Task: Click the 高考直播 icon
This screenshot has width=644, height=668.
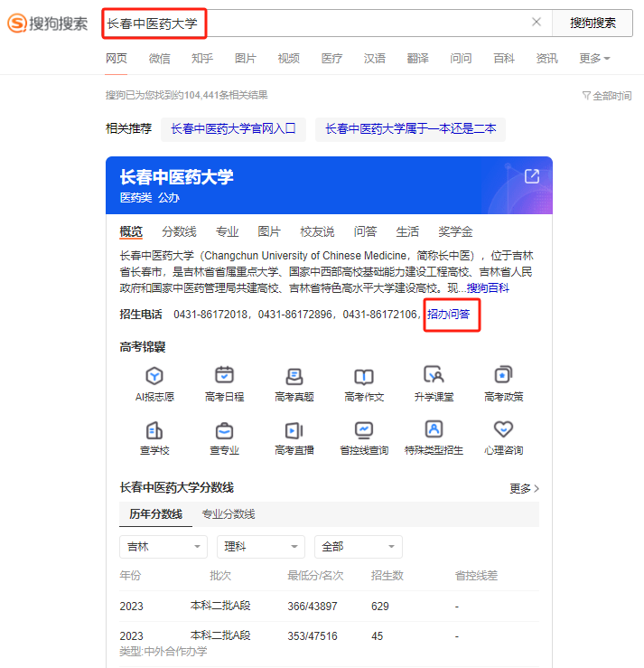Action: point(294,430)
